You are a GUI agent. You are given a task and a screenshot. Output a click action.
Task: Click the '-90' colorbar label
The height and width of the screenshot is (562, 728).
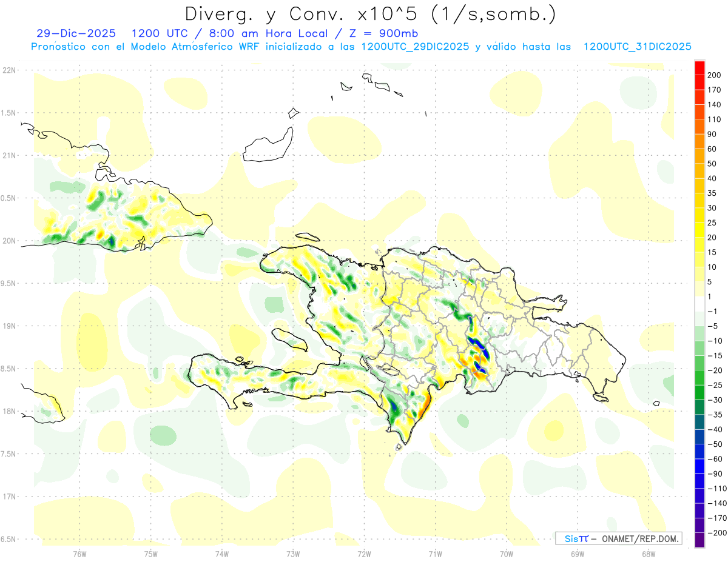pos(714,473)
